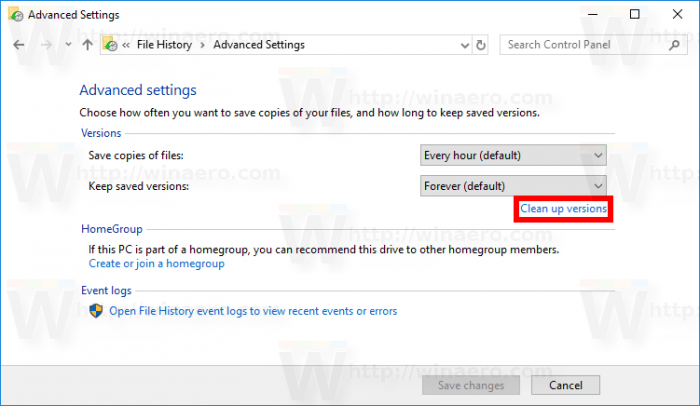Go up one level with Up arrow
The height and width of the screenshot is (406, 700).
pos(87,45)
